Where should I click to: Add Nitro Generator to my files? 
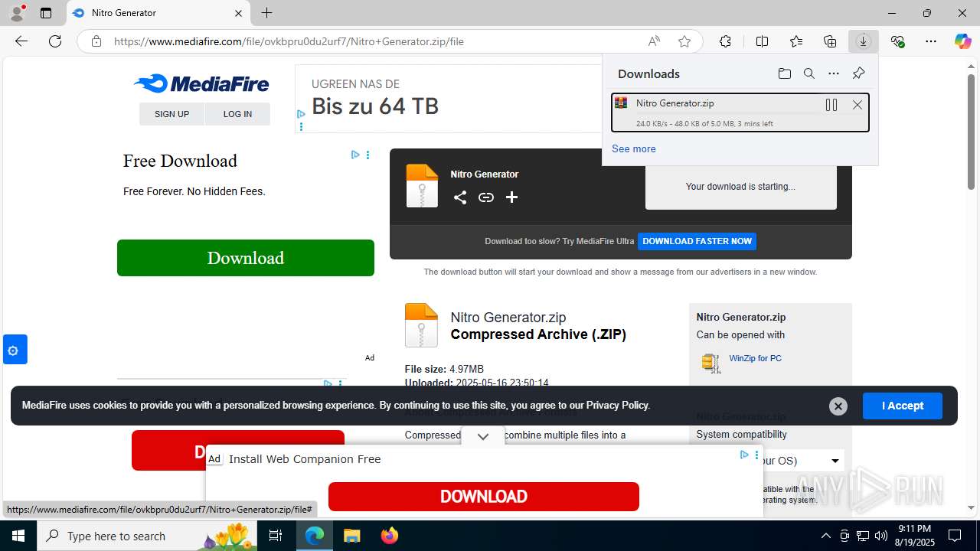tap(512, 197)
